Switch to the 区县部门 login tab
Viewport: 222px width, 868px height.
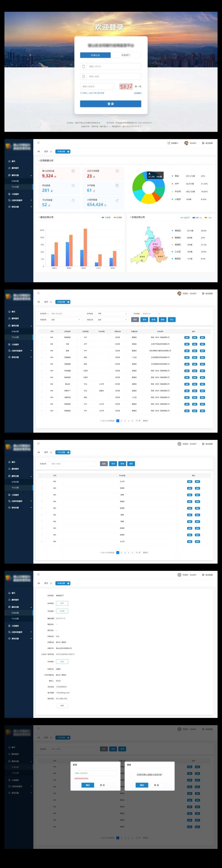pyautogui.click(x=126, y=55)
